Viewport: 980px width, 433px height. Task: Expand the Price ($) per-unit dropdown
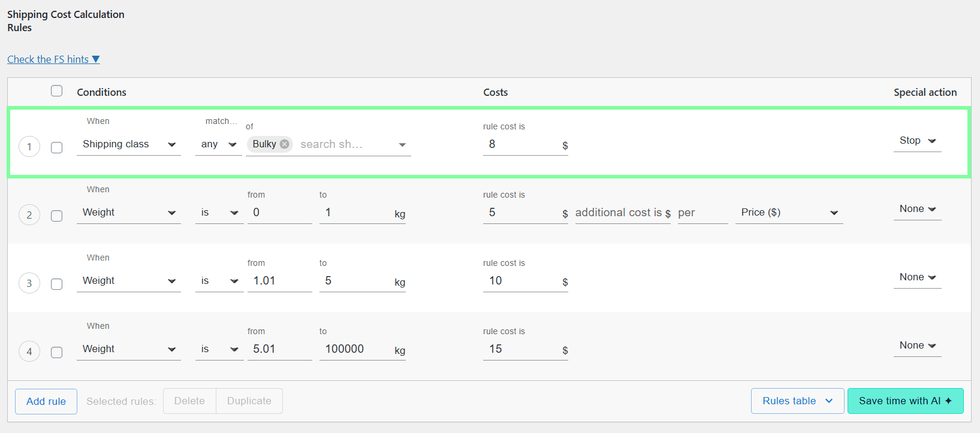point(789,213)
